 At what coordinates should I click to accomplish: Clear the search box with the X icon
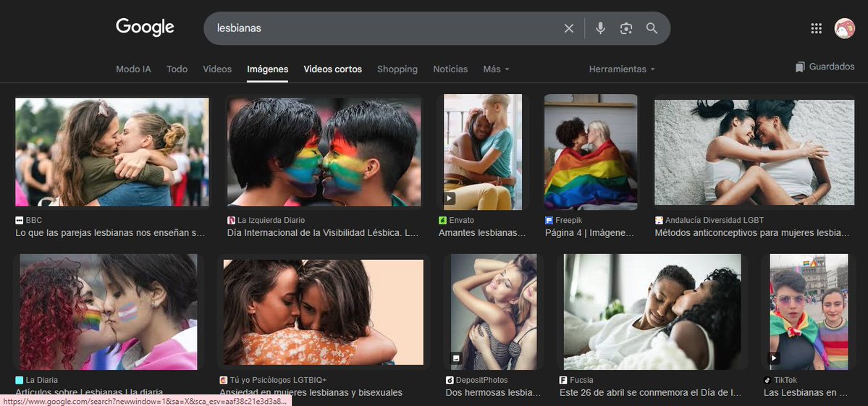point(568,28)
